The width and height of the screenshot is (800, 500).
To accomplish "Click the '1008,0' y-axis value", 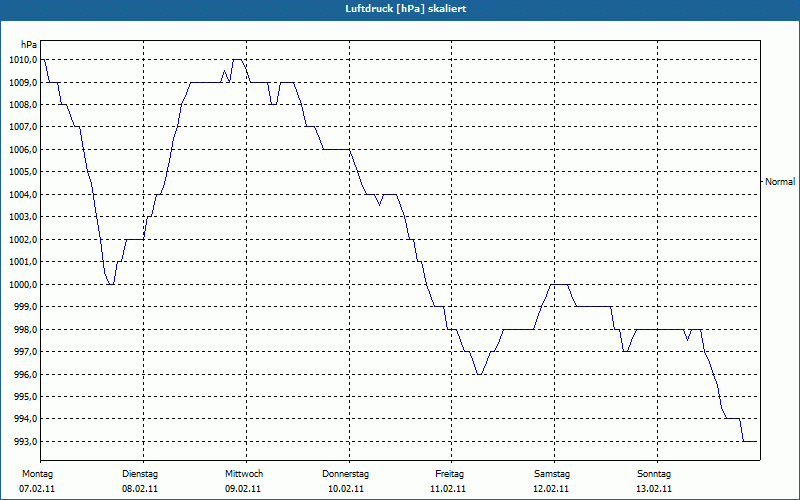I will (23, 105).
